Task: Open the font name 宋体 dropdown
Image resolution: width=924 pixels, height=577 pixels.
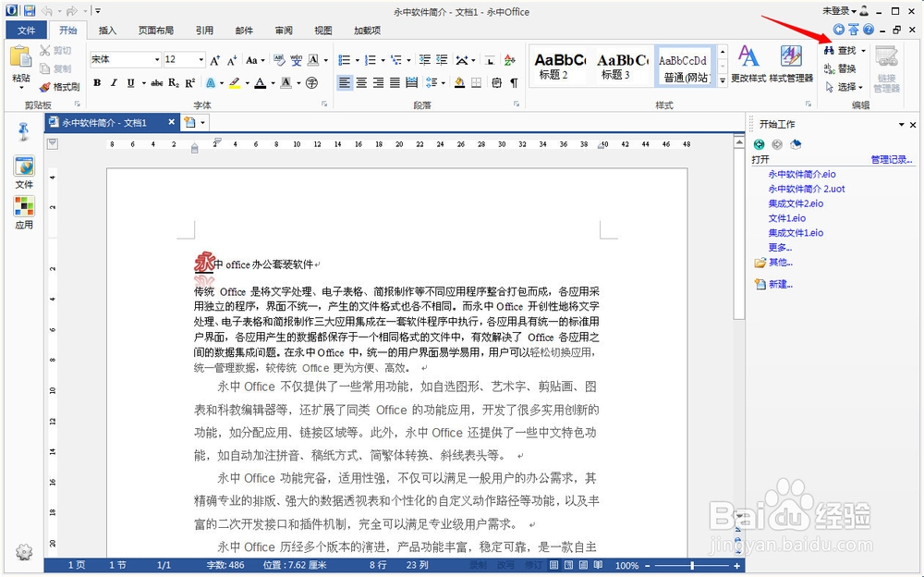Action: [x=157, y=59]
